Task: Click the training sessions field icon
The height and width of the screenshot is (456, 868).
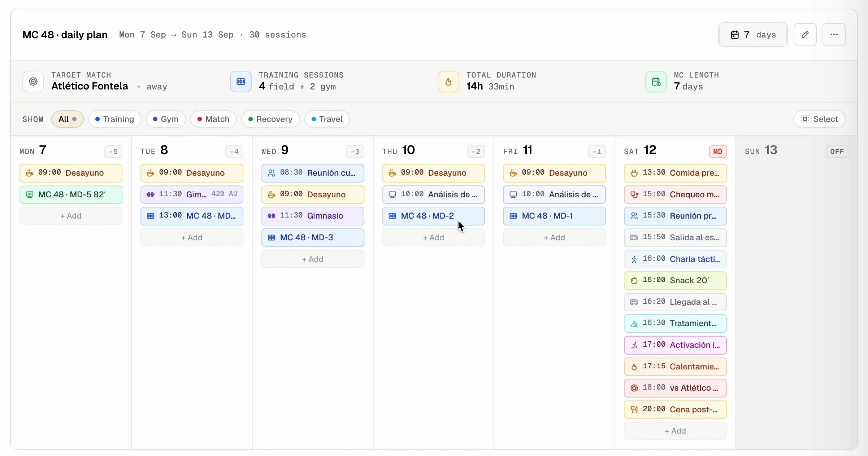Action: point(241,82)
